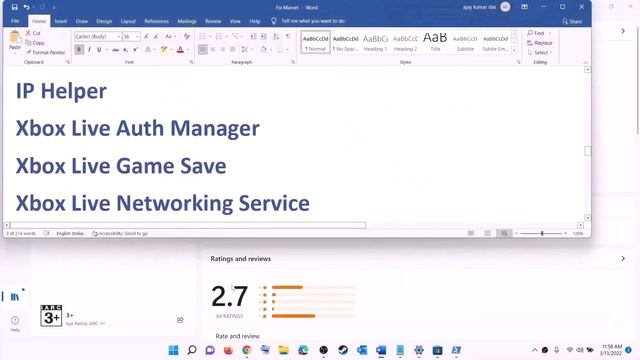Apply the Title style
This screenshot has height=360, width=640.
[435, 42]
